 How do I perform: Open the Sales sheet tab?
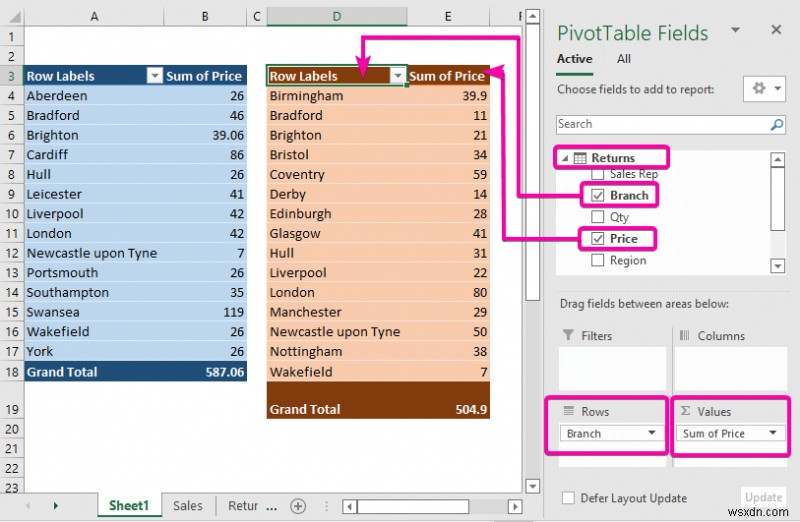click(188, 506)
